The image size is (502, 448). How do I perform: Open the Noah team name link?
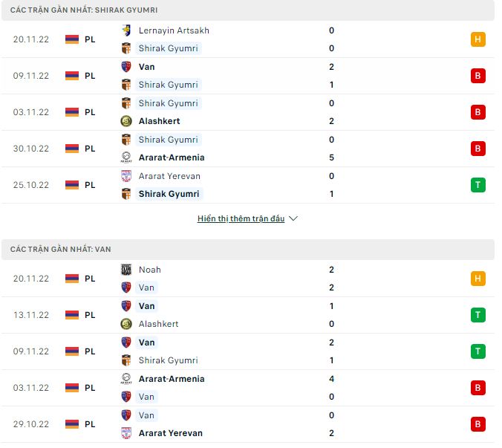pyautogui.click(x=149, y=270)
